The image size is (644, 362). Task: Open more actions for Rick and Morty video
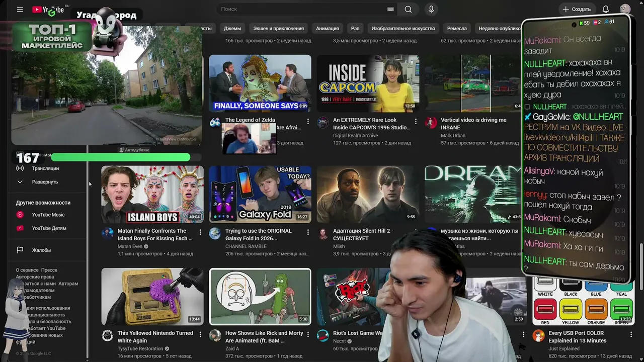point(308,334)
